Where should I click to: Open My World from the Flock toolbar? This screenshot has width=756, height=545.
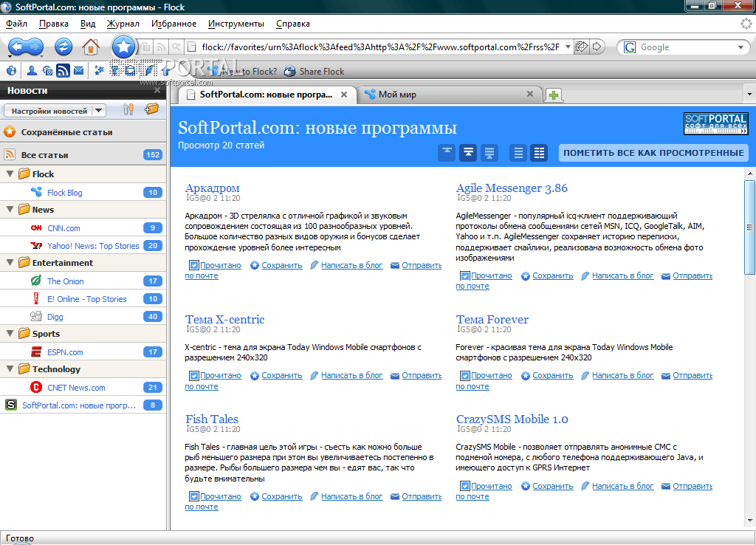click(x=11, y=71)
